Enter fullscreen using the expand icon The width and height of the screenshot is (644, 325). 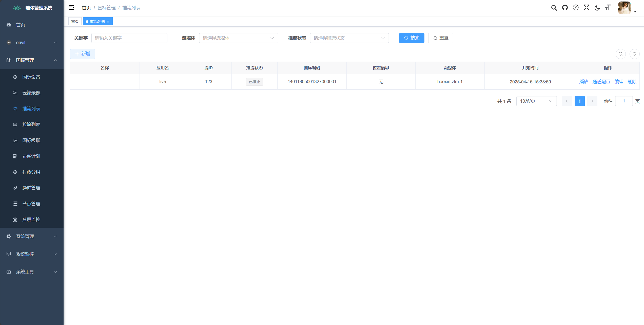coord(587,8)
